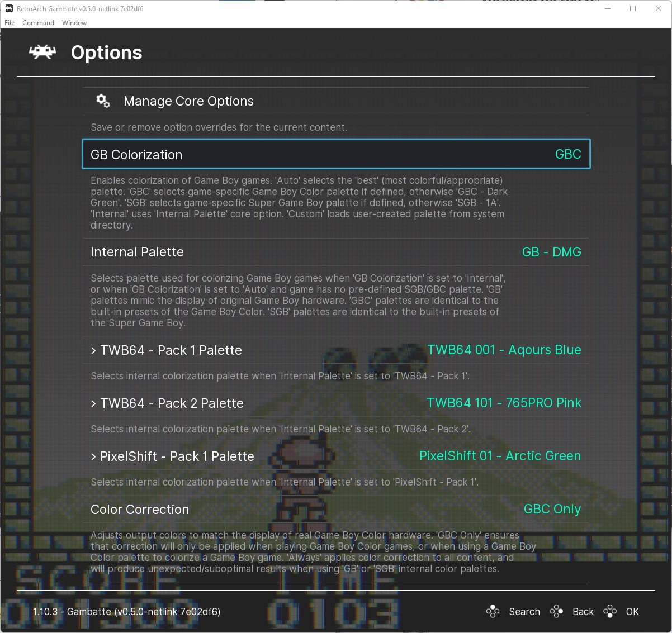
Task: Click the OK gamepad icon in status bar
Action: [x=609, y=612]
